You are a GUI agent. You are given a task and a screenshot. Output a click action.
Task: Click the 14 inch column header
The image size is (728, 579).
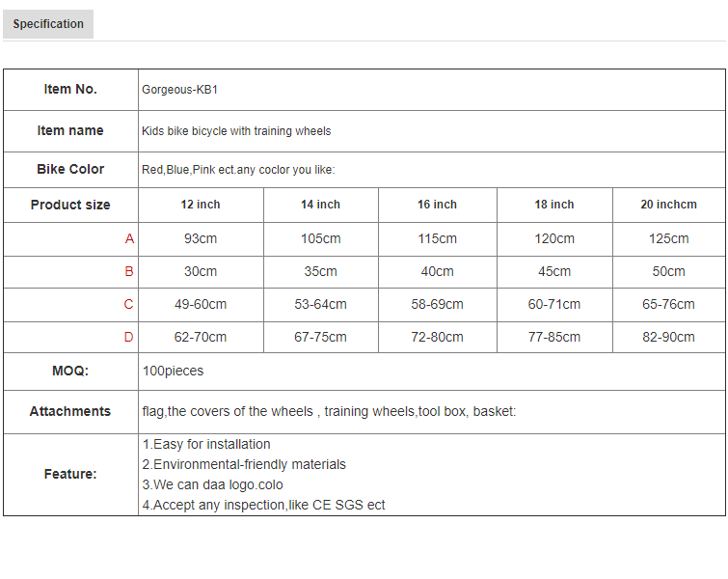point(320,205)
